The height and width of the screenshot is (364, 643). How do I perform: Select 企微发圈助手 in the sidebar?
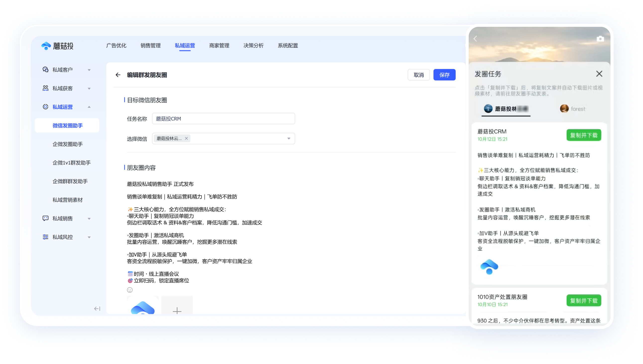click(x=67, y=144)
